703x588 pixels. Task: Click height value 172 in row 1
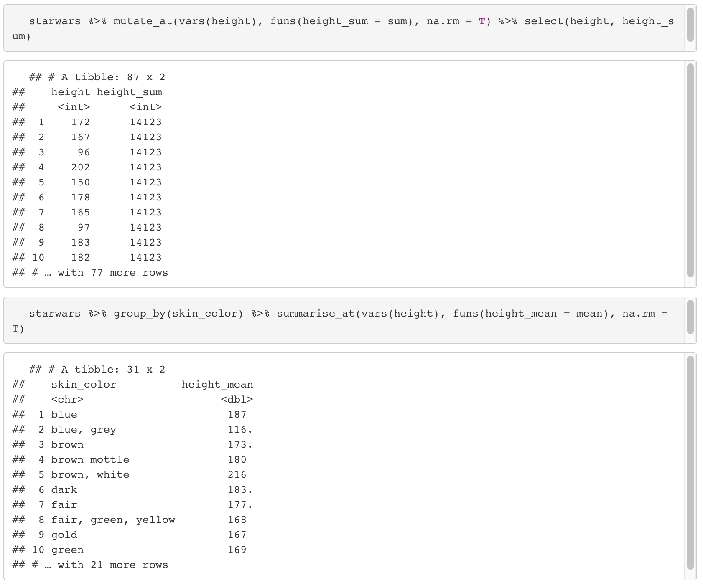(x=81, y=122)
